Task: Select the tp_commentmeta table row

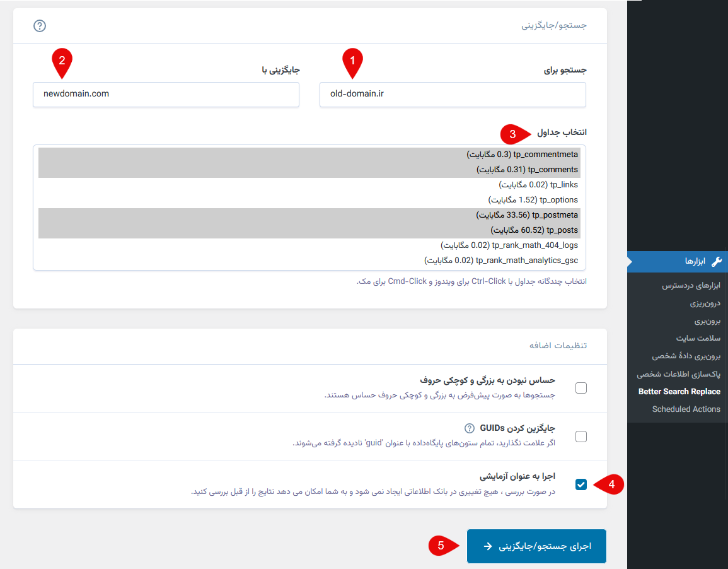Action: pos(309,155)
